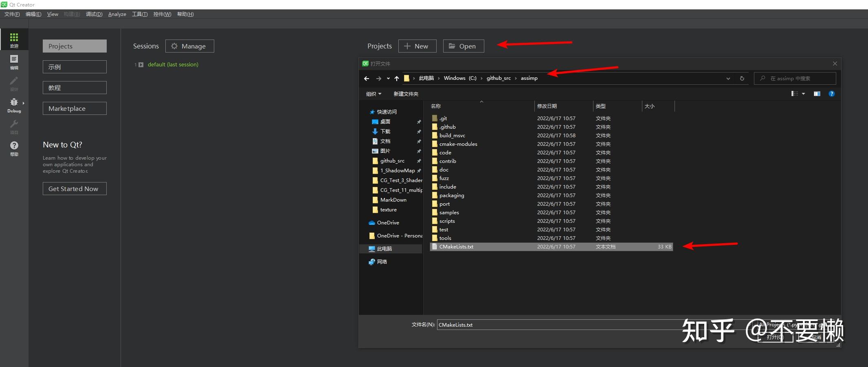Open the 组织 dropdown menu
The height and width of the screenshot is (367, 868).
pyautogui.click(x=374, y=94)
